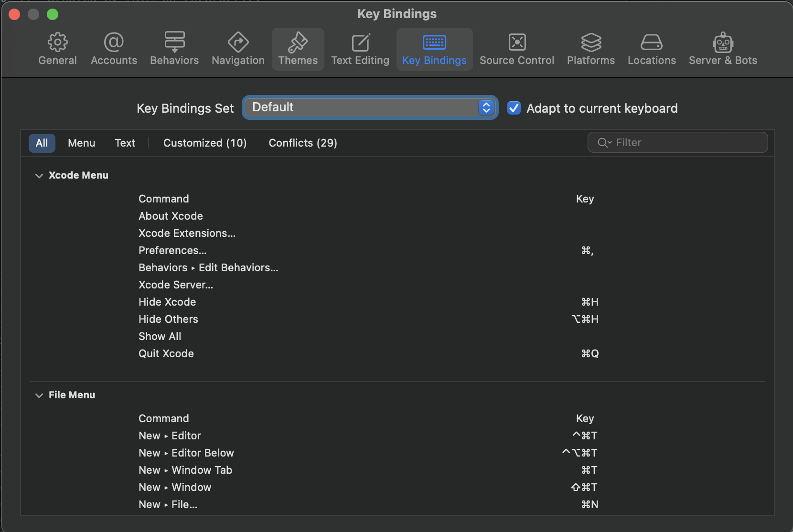793x532 pixels.
Task: Click the ⌥⌘H key binding
Action: 585,319
